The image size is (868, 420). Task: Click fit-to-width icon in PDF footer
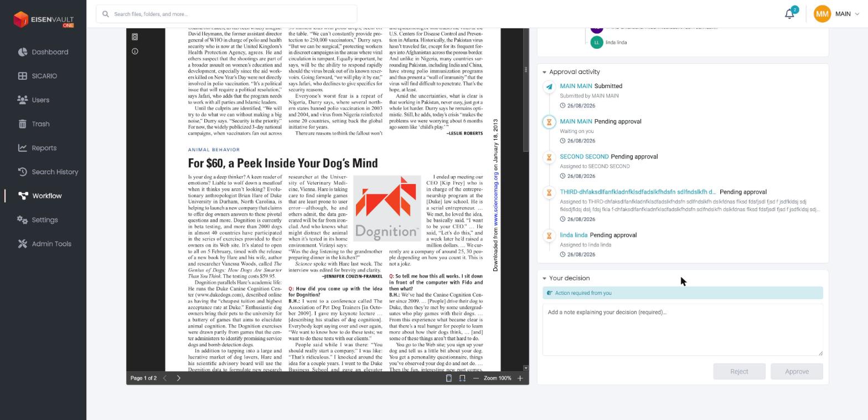[x=462, y=378]
